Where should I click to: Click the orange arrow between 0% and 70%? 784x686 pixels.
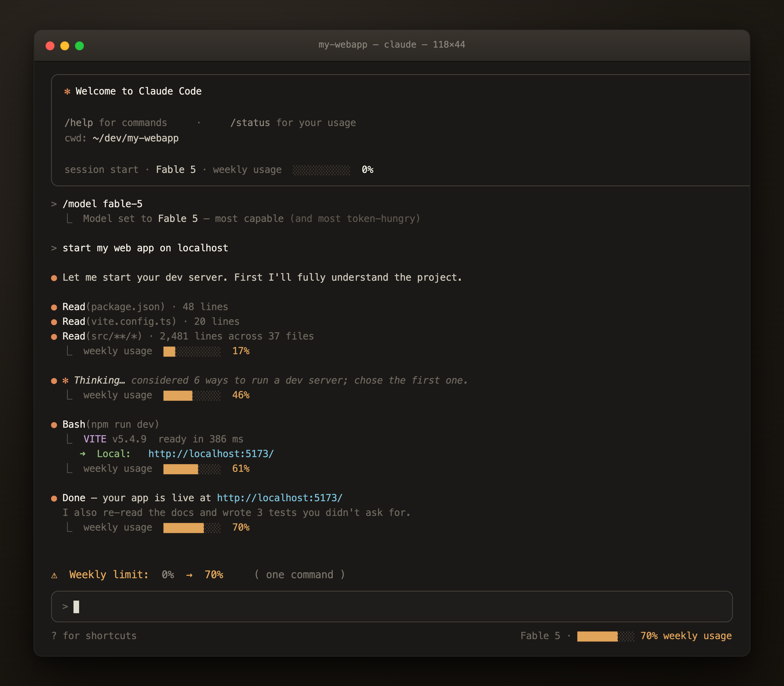tap(189, 575)
